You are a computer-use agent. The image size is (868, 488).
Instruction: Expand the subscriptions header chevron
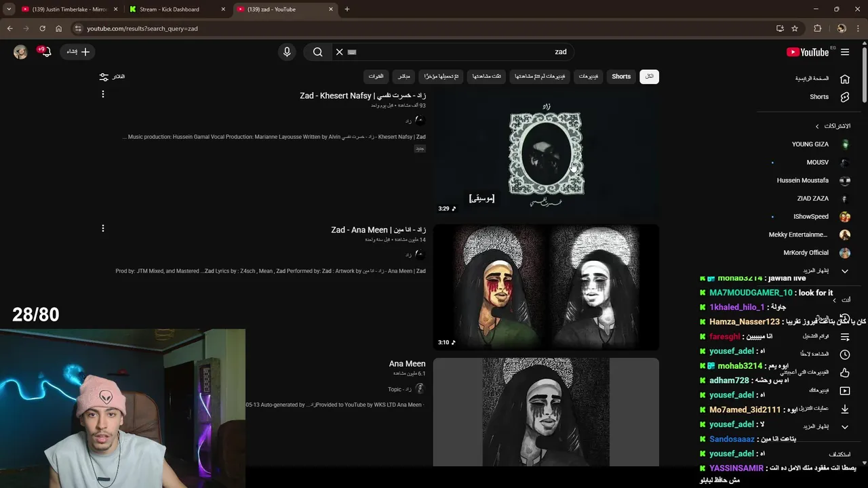pyautogui.click(x=817, y=126)
